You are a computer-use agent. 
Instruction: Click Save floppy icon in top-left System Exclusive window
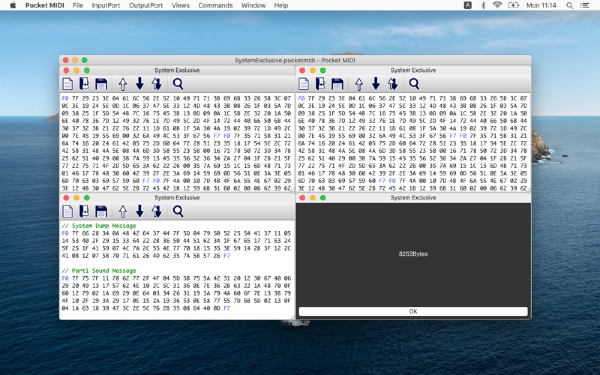coord(101,84)
